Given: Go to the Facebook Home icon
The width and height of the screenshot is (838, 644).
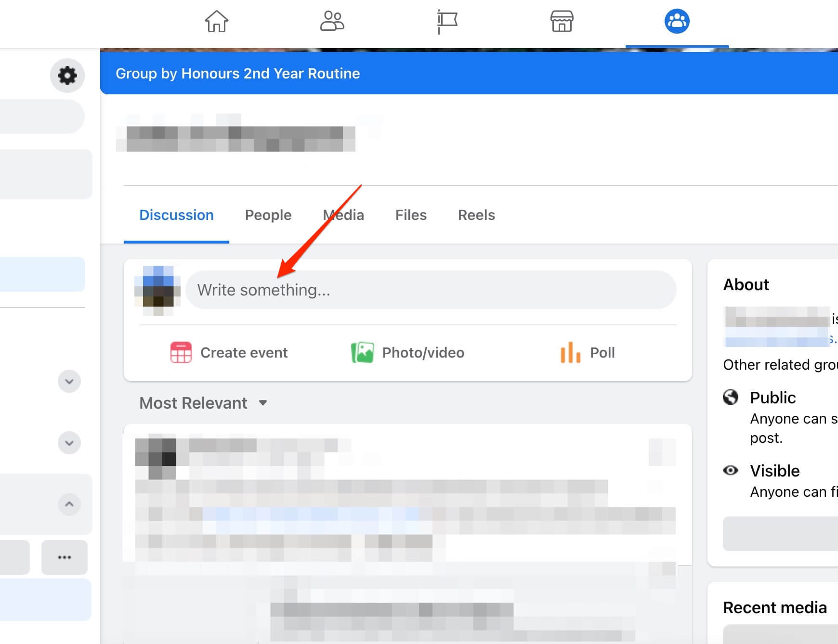Looking at the screenshot, I should point(216,22).
